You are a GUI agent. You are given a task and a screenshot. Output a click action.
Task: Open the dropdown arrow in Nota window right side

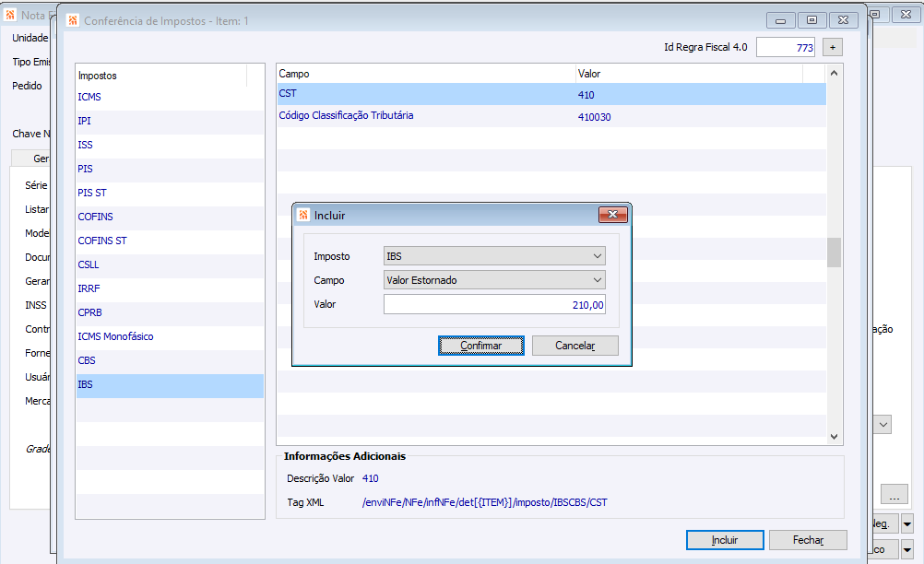click(x=883, y=425)
